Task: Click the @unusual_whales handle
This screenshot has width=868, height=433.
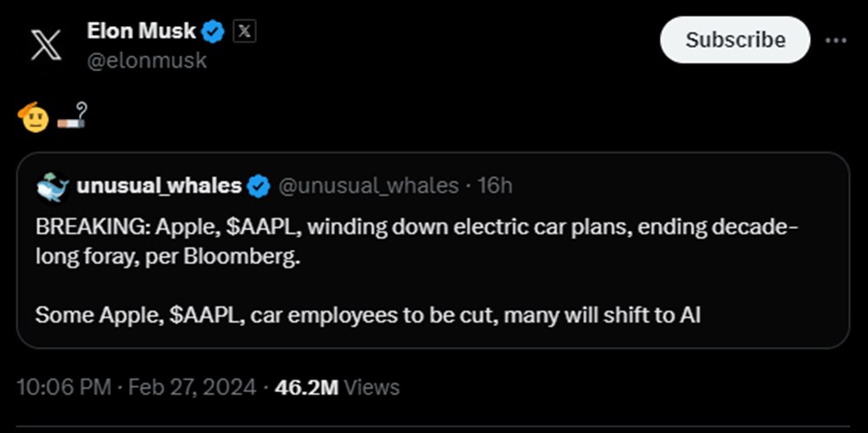Action: coord(368,186)
